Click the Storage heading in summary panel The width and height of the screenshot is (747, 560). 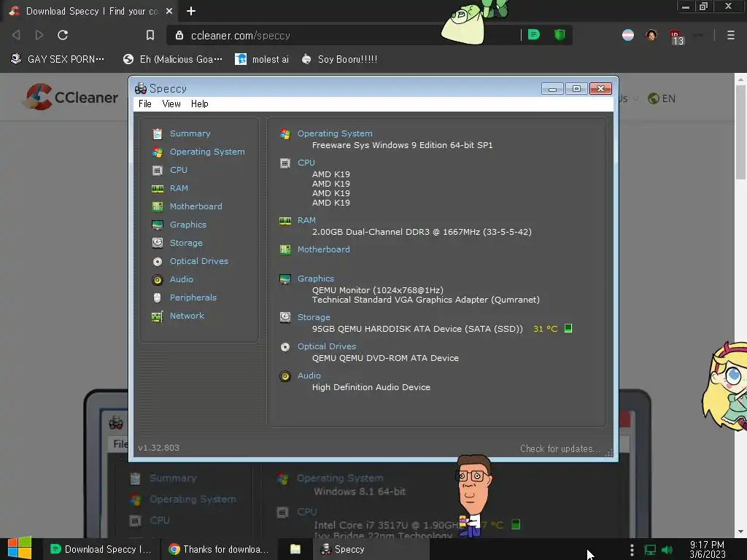[x=314, y=316]
